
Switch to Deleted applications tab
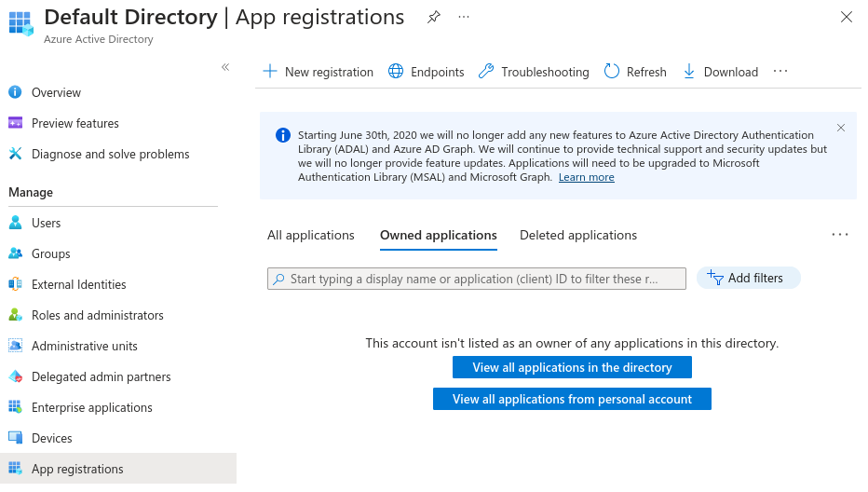tap(578, 236)
